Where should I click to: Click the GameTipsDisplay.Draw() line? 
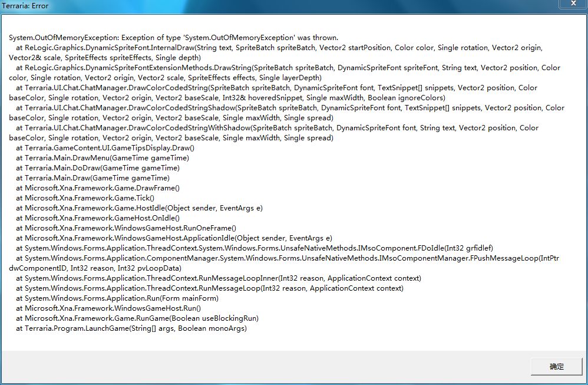[x=105, y=148]
